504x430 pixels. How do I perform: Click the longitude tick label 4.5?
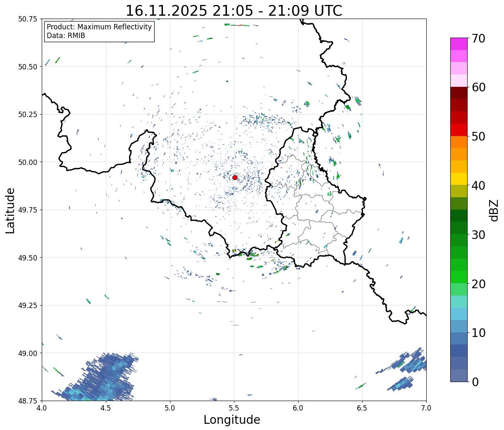click(x=106, y=408)
